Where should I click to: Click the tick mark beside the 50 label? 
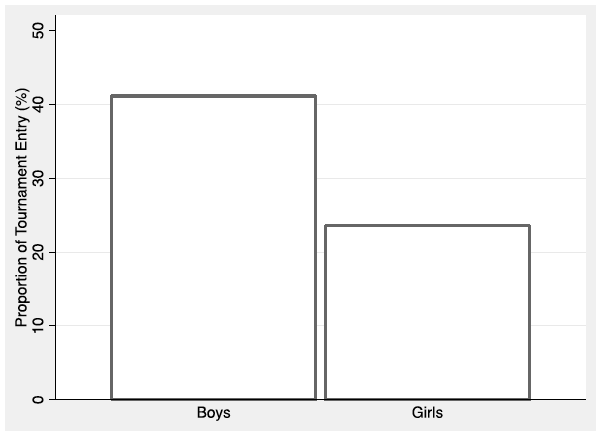[x=51, y=31]
